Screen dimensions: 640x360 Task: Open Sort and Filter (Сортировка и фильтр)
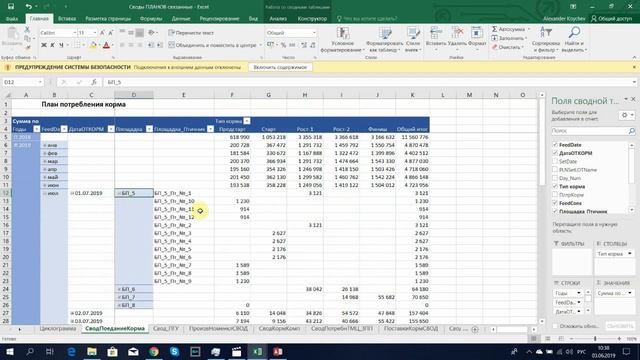pos(546,40)
